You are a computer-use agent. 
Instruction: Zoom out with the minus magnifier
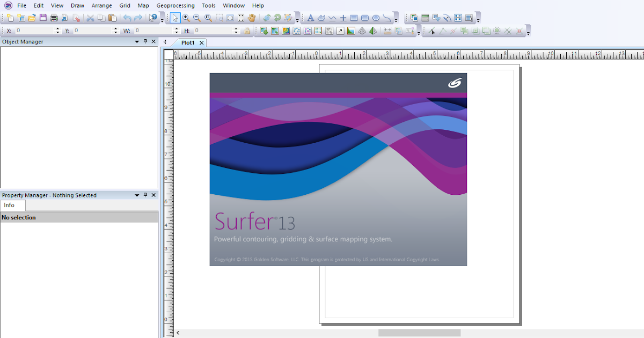(197, 18)
